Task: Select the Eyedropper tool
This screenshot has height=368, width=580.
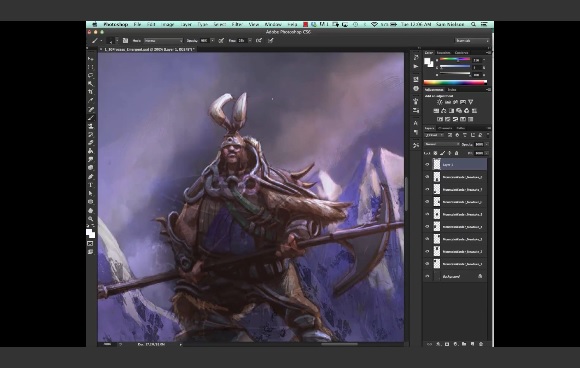Action: coord(90,101)
